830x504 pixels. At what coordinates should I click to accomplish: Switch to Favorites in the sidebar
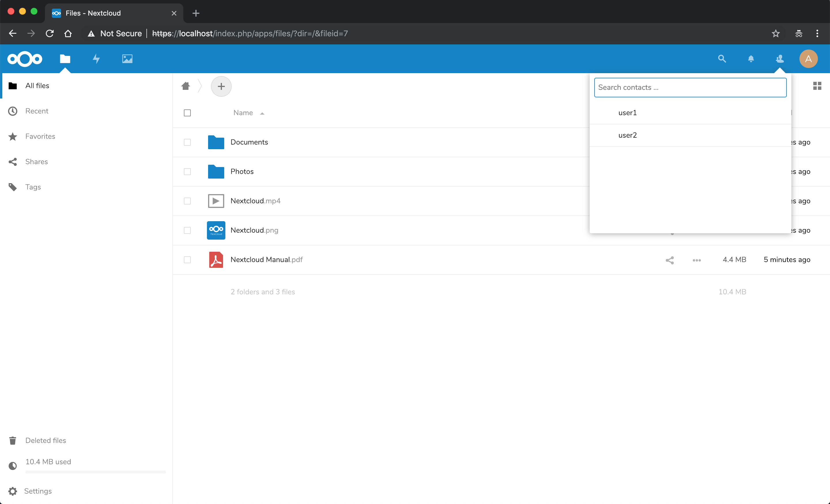40,136
